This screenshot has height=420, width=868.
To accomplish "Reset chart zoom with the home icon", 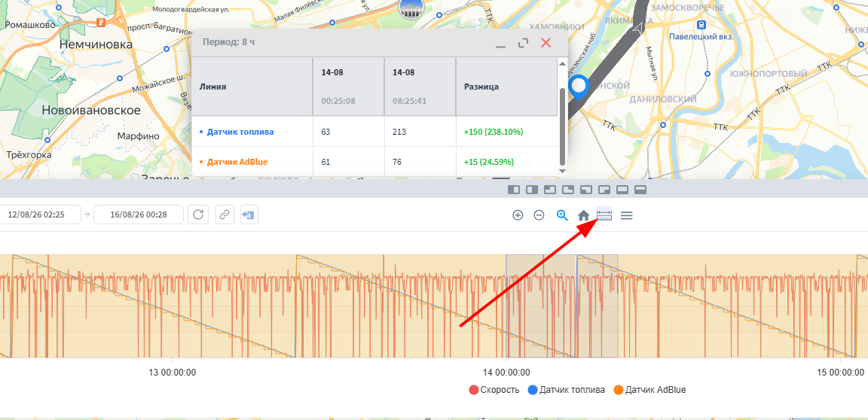I will (x=583, y=215).
